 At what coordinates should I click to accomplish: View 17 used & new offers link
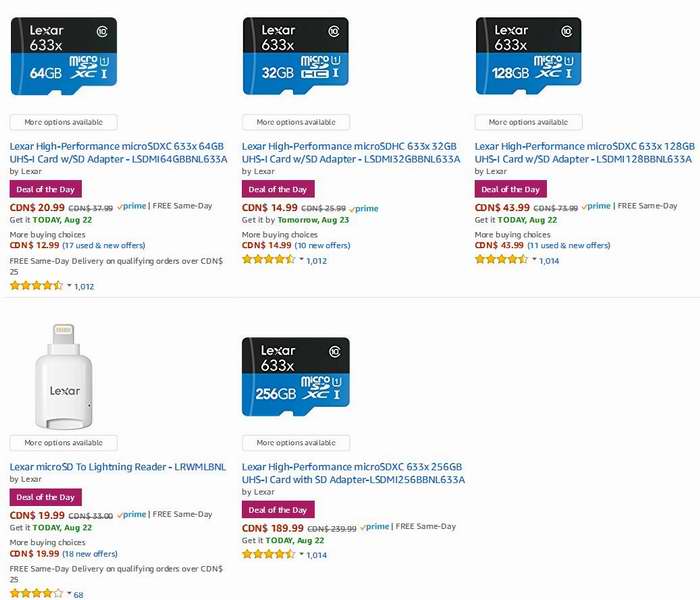(104, 246)
